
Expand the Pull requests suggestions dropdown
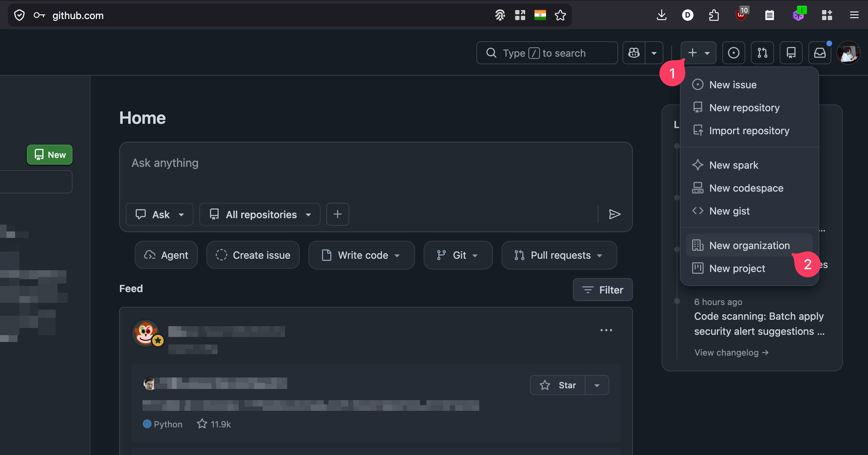tap(559, 255)
